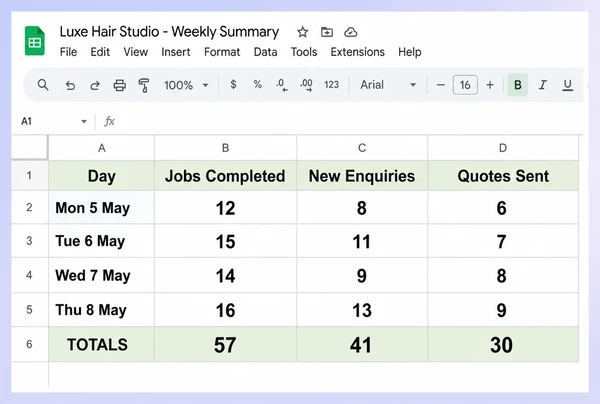Click the formula bar input area
This screenshot has height=404, width=600.
[348, 122]
